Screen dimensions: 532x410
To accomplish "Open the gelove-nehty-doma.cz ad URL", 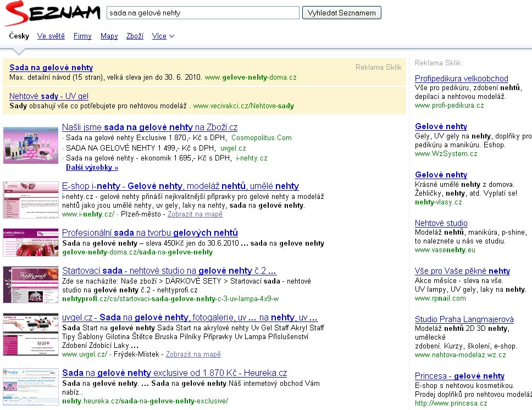I will 251,77.
